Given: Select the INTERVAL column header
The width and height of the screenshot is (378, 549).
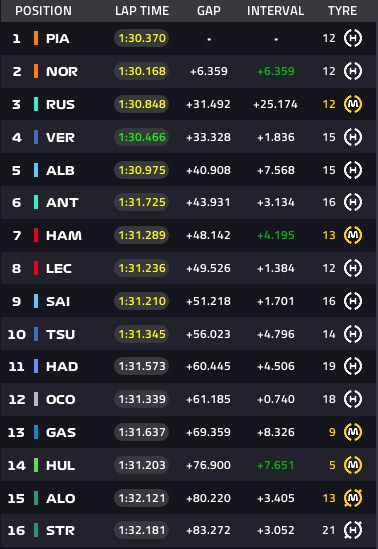Looking at the screenshot, I should click(275, 11).
